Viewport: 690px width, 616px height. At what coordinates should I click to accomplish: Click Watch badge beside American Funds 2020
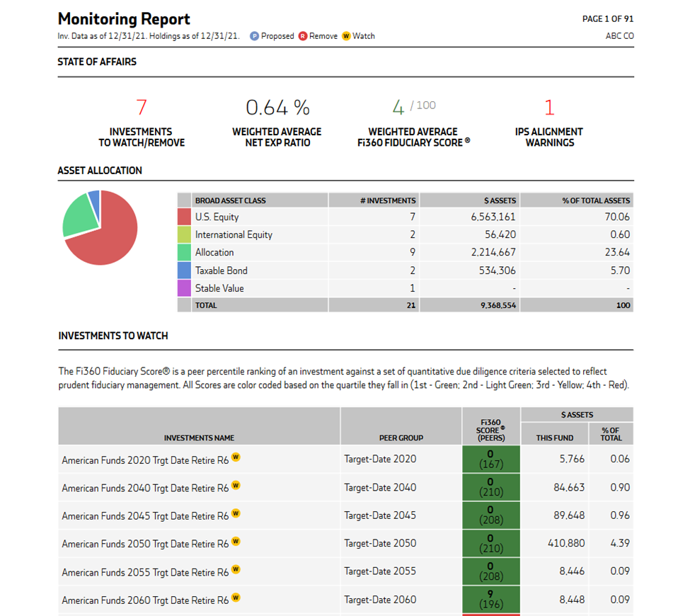pyautogui.click(x=236, y=457)
